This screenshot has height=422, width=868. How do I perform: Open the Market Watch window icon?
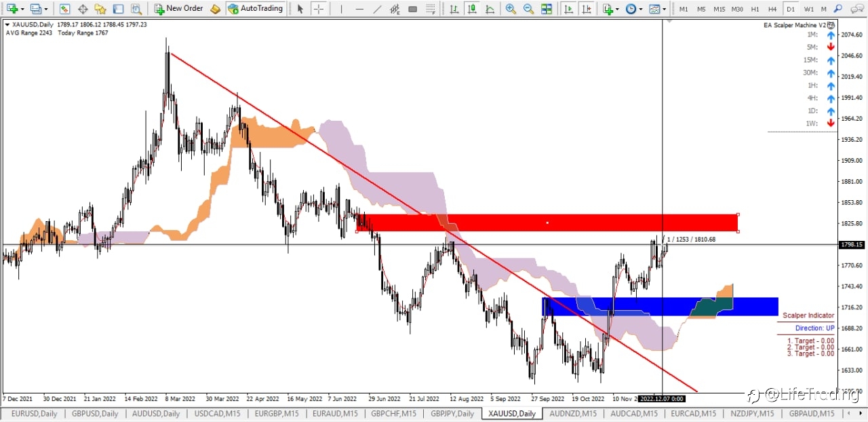(64, 9)
